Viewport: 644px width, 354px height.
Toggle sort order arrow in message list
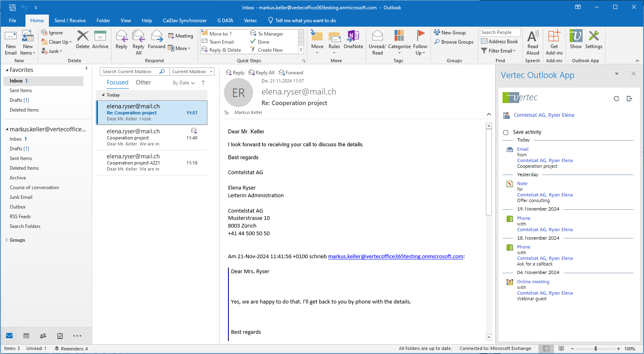[x=203, y=83]
